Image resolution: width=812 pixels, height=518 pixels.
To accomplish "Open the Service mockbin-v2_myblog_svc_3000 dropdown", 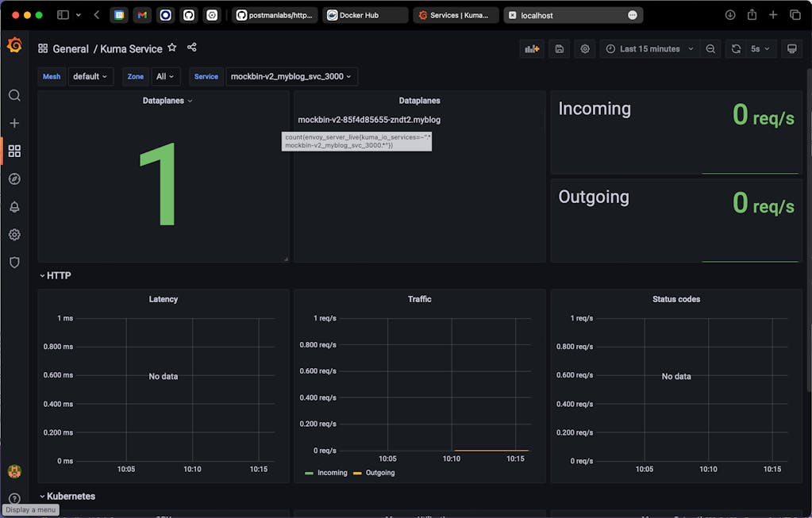I will click(291, 76).
